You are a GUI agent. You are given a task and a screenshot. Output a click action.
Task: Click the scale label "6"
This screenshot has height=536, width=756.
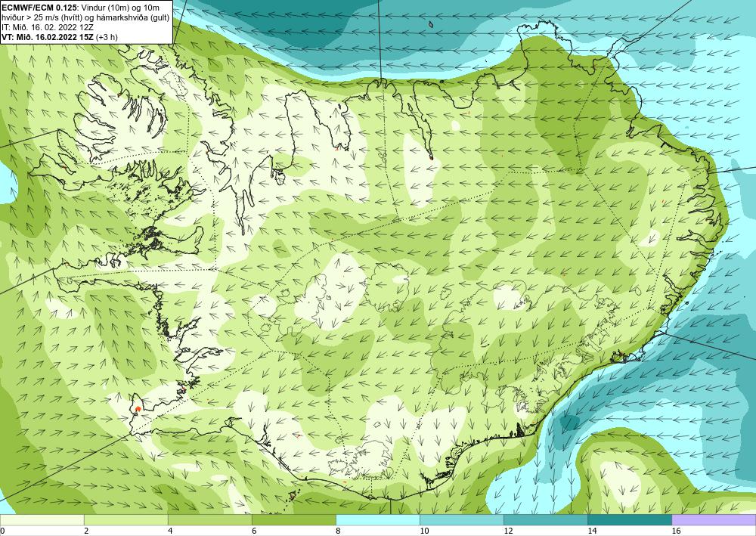253,531
